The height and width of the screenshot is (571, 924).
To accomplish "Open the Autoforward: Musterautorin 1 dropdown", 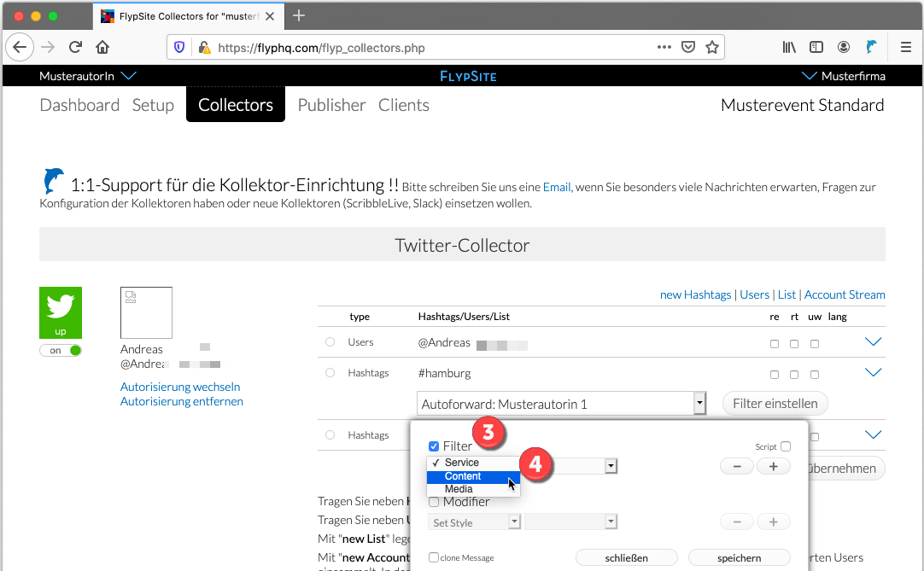I will (x=561, y=404).
